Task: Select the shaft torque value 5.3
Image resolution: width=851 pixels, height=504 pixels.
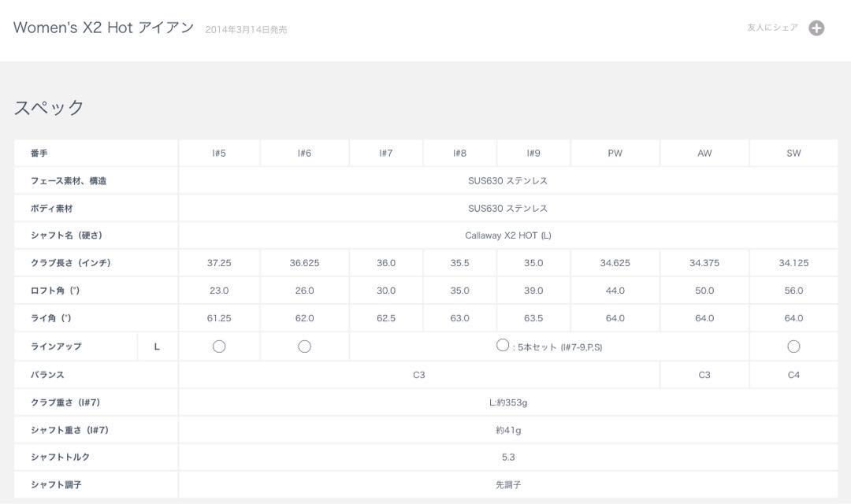Action: pyautogui.click(x=508, y=457)
